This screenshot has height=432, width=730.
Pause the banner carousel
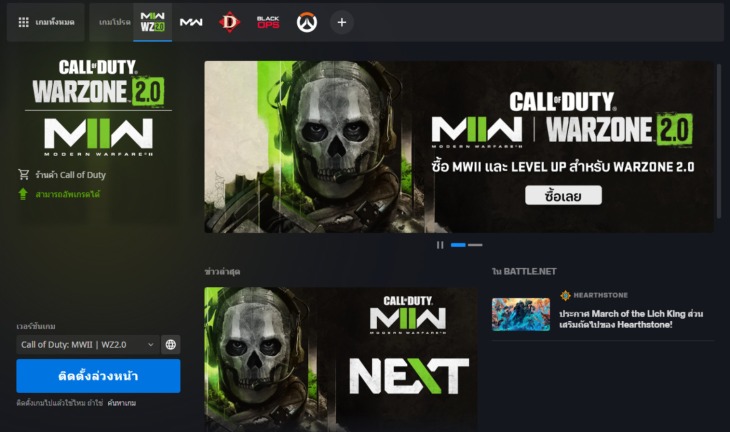[x=440, y=245]
